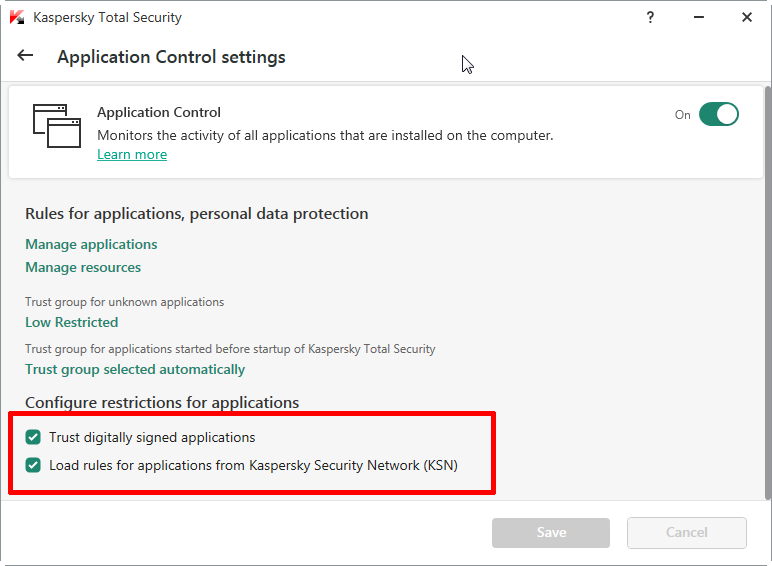Click the Configure restrictions for applications heading
Image resolution: width=772 pixels, height=566 pixels.
click(162, 402)
